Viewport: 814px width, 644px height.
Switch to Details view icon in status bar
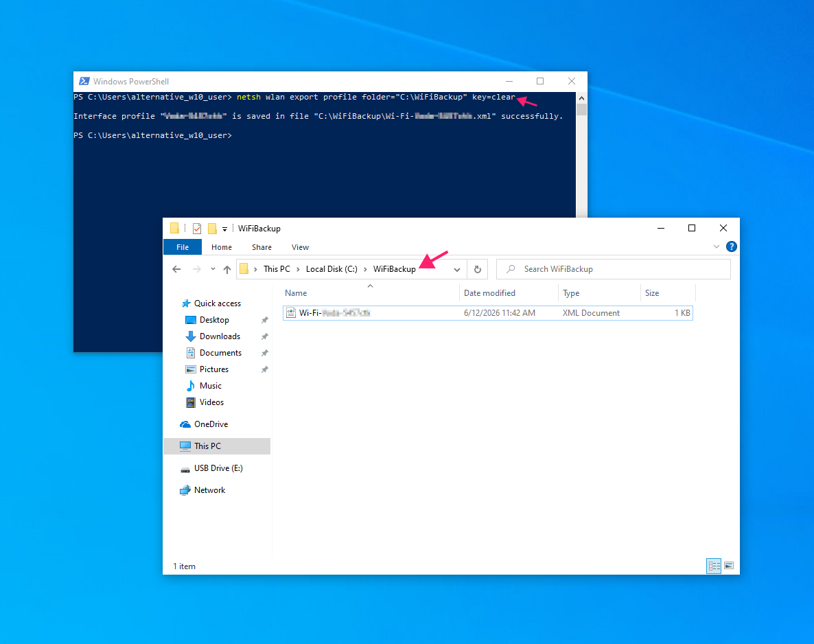714,566
